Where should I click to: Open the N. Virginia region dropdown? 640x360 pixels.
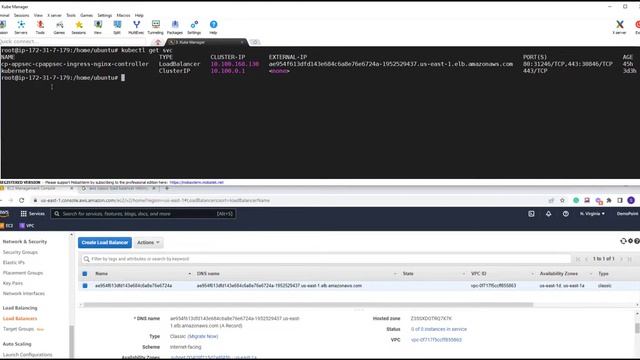[x=592, y=213]
